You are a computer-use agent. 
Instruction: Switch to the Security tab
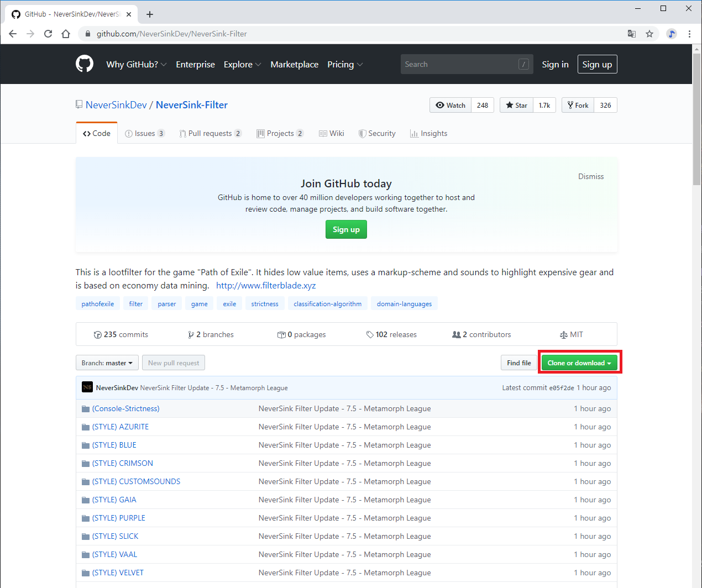(x=377, y=133)
